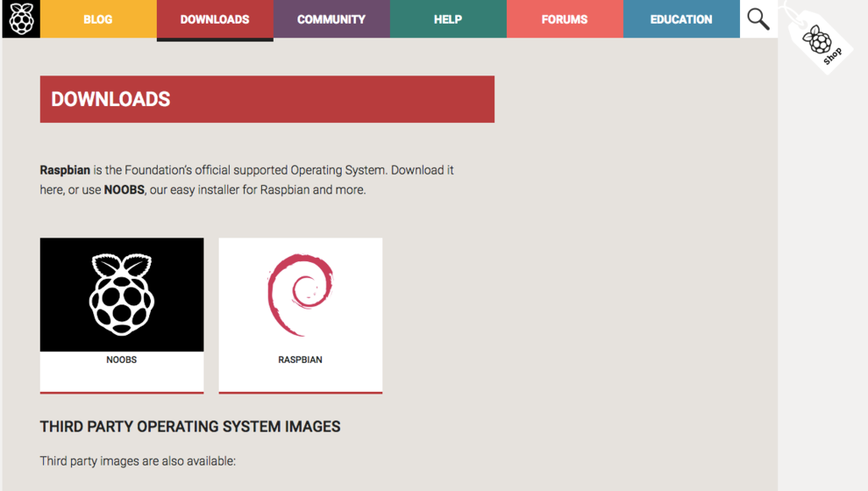This screenshot has height=491, width=868.
Task: Open the Blog tab
Action: [x=98, y=20]
